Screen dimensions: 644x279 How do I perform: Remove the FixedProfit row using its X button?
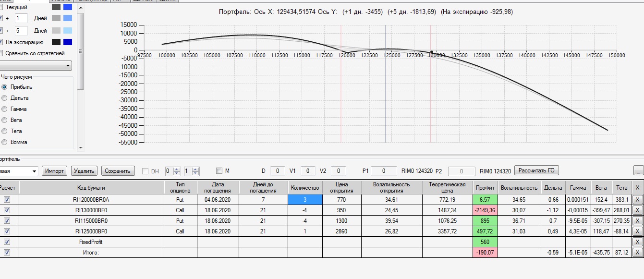pos(637,242)
